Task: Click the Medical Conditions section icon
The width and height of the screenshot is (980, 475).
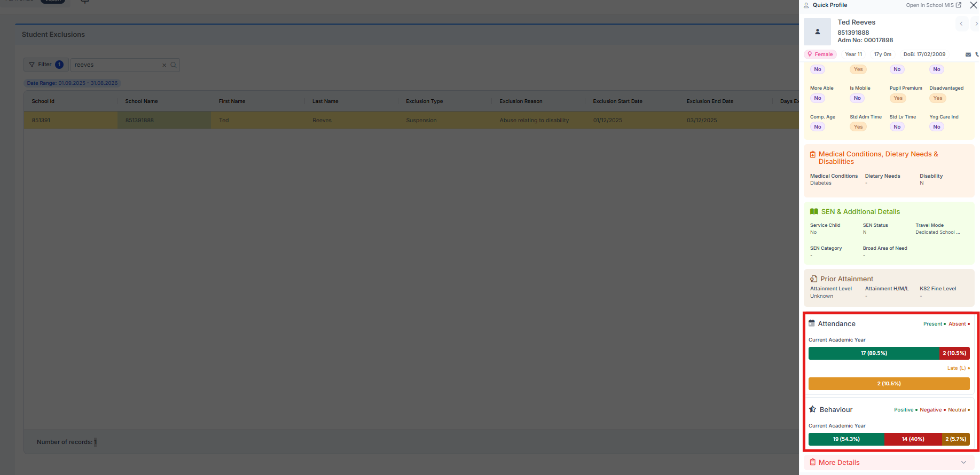Action: (x=813, y=155)
